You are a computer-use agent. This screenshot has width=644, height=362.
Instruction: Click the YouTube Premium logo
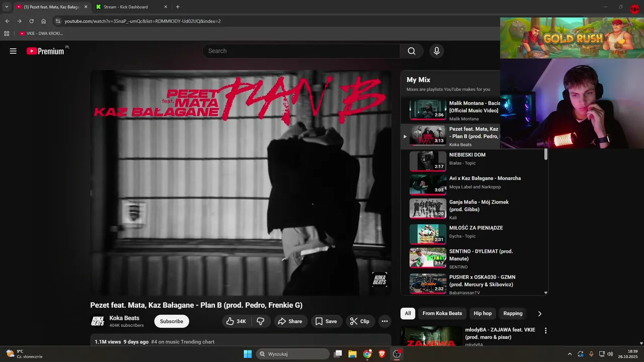(46, 51)
